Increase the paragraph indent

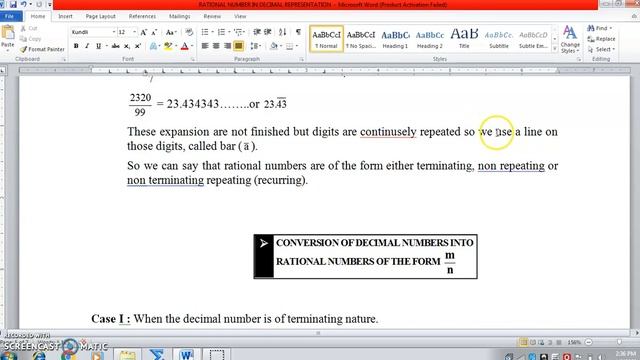click(x=267, y=32)
